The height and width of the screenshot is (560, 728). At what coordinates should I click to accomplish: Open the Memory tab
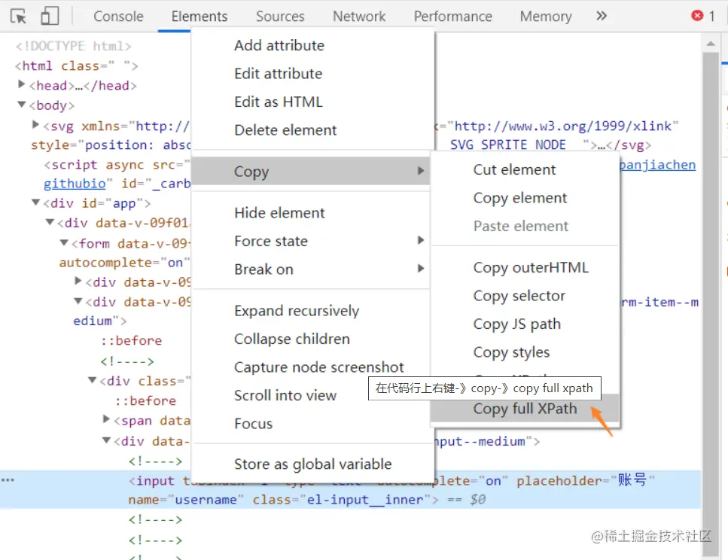click(x=546, y=17)
